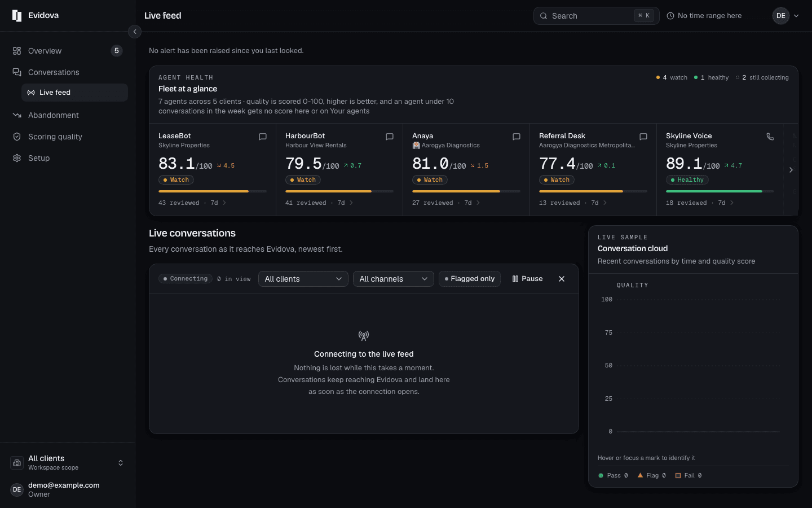Click the phone icon on Skyline Voice card
This screenshot has height=508, width=812.
coord(770,137)
